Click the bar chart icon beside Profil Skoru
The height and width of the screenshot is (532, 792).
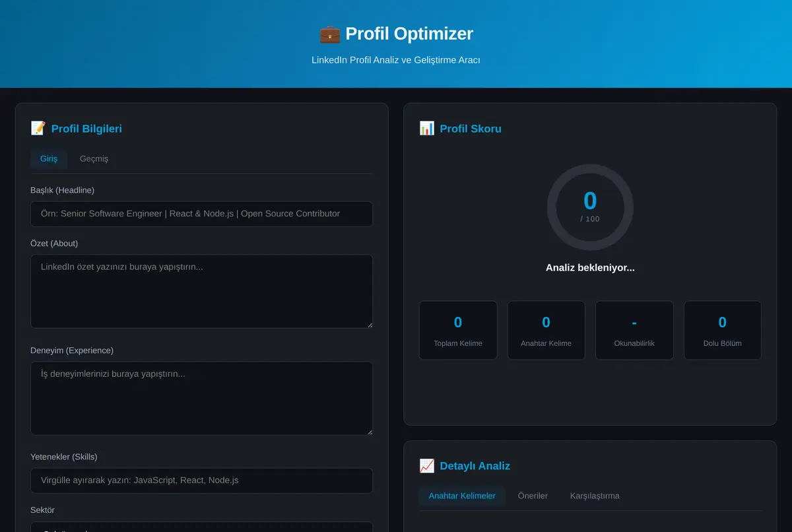[426, 128]
